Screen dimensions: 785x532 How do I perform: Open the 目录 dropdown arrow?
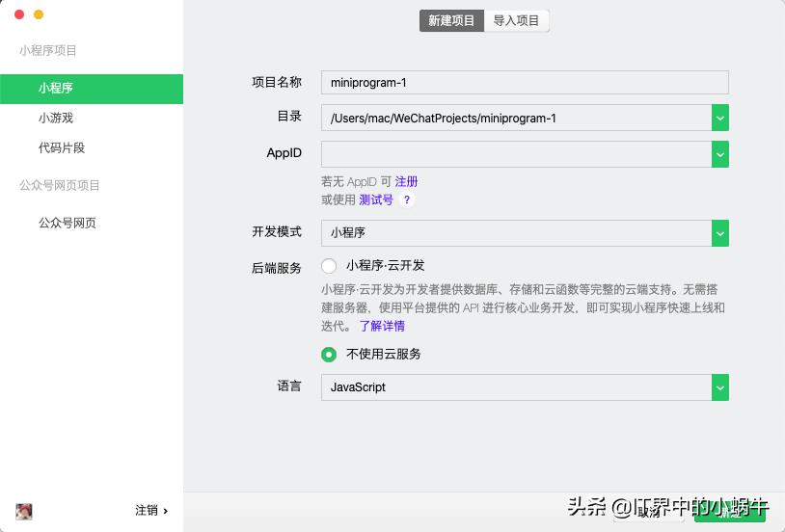720,119
